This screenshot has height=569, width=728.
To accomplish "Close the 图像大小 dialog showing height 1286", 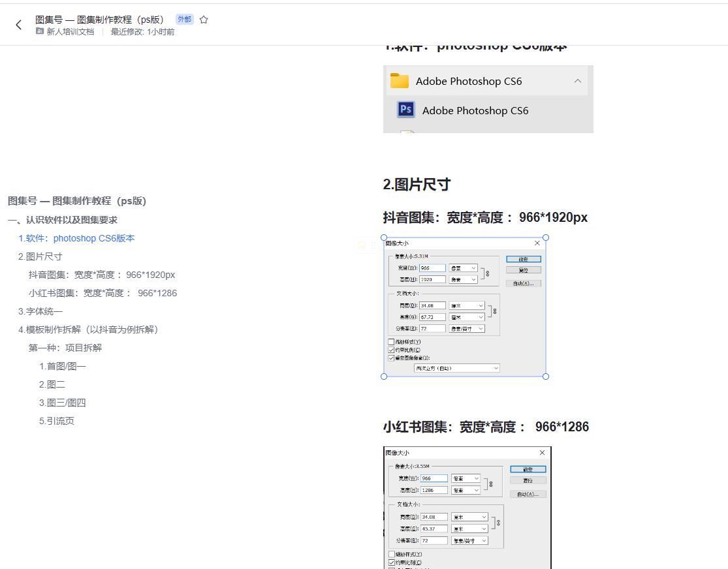I will [542, 452].
